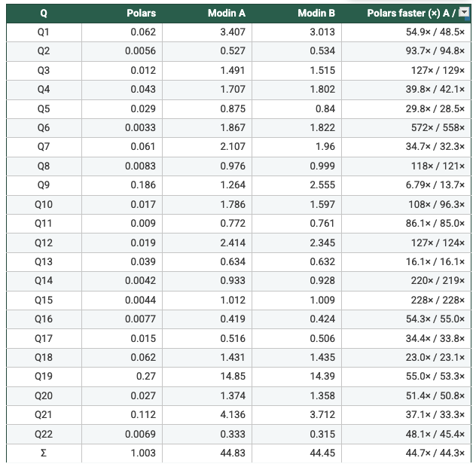Select the Modin A column header
This screenshot has height=467, width=476.
click(x=227, y=14)
